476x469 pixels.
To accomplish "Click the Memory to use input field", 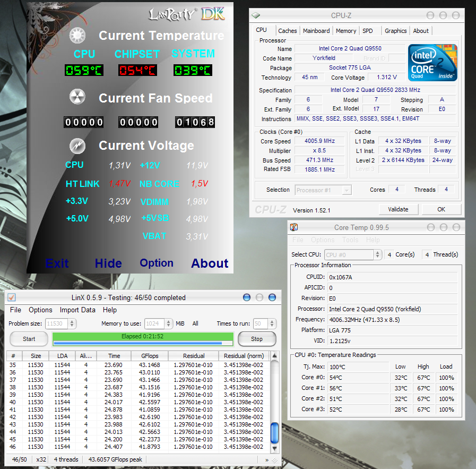I will (154, 323).
